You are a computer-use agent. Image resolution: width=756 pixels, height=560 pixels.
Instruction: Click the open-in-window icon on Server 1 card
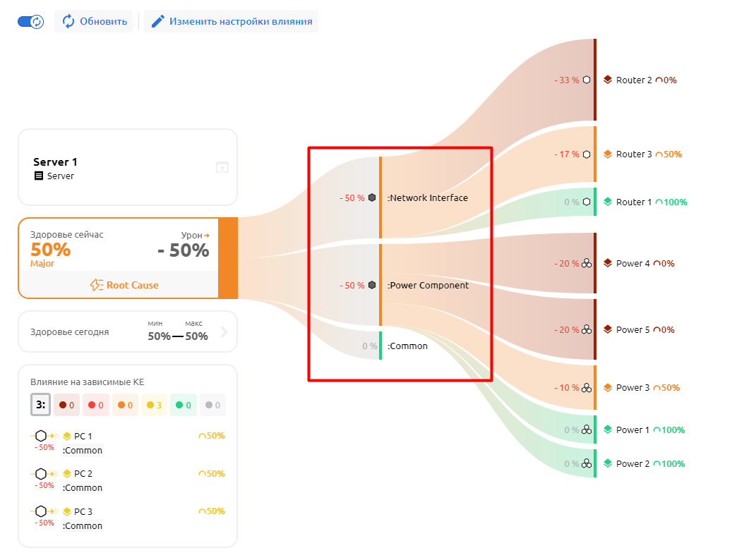(222, 168)
